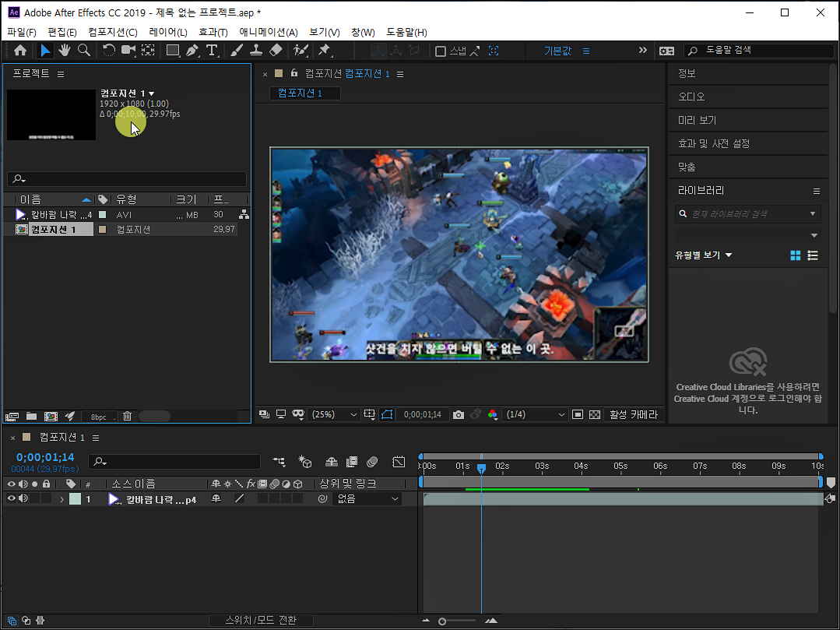This screenshot has height=630, width=840.
Task: Click the snapshot camera icon in viewer
Action: pyautogui.click(x=458, y=414)
